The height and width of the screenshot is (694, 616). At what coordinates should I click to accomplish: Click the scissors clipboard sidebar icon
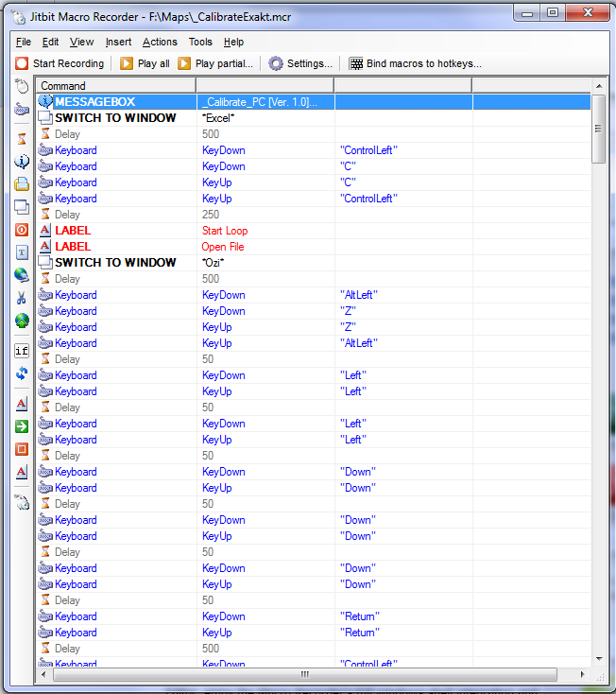[21, 298]
